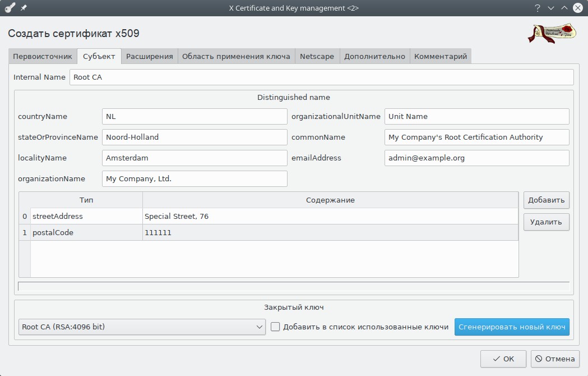Click the XCA key icon in title bar
The width and height of the screenshot is (588, 376).
click(x=10, y=8)
